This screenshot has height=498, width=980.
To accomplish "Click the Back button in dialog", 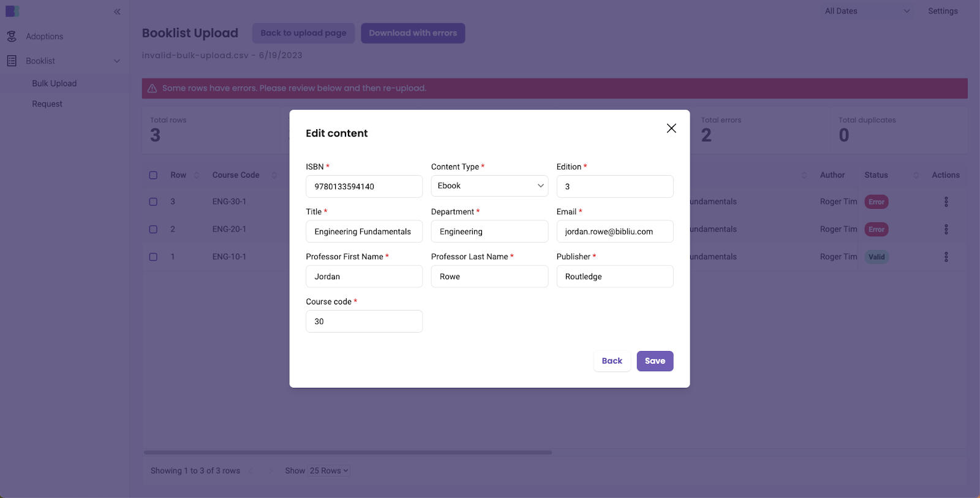I will [611, 361].
